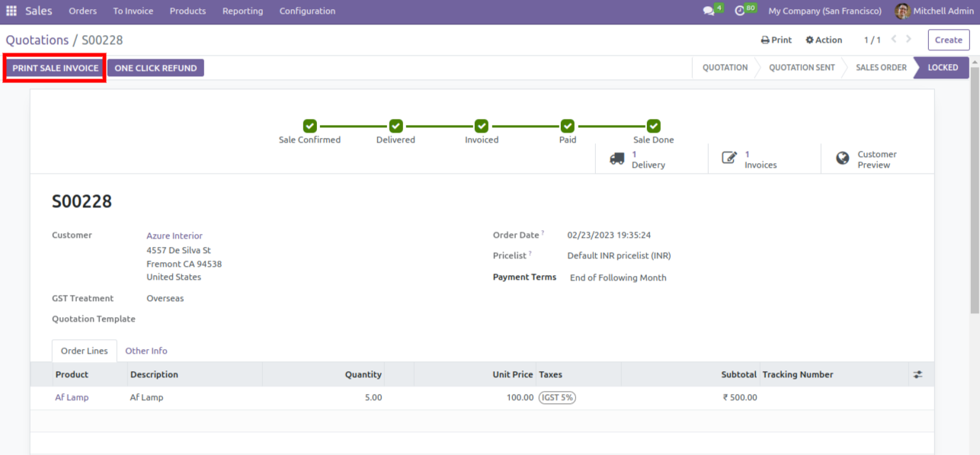The height and width of the screenshot is (455, 980).
Task: Open Customer Preview globe icon
Action: [x=842, y=159]
